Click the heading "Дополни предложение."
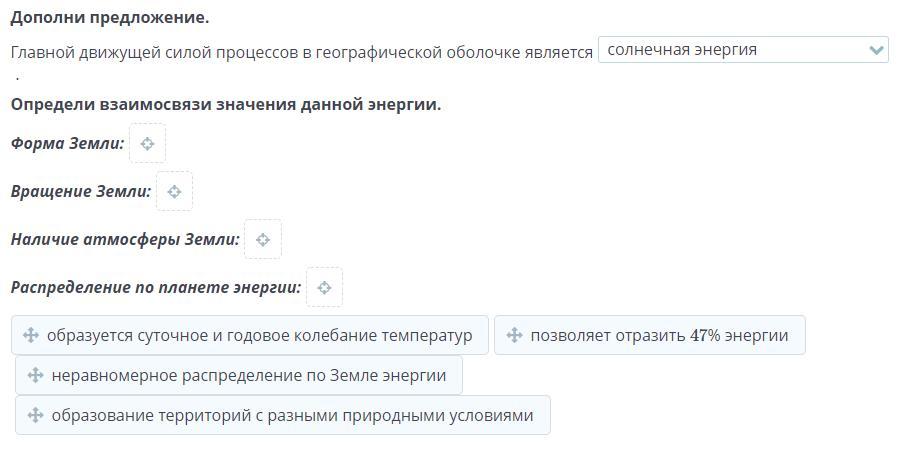Image resolution: width=903 pixels, height=456 pixels. pos(110,18)
